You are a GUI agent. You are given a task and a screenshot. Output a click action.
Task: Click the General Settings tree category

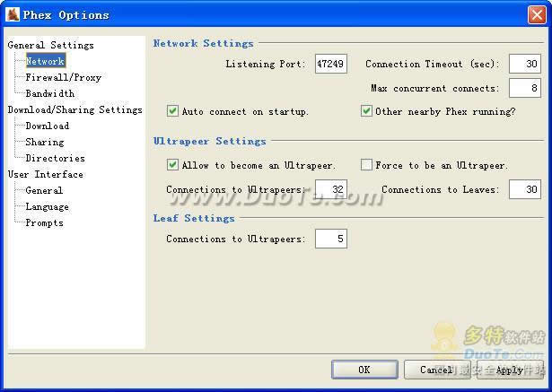click(x=50, y=45)
